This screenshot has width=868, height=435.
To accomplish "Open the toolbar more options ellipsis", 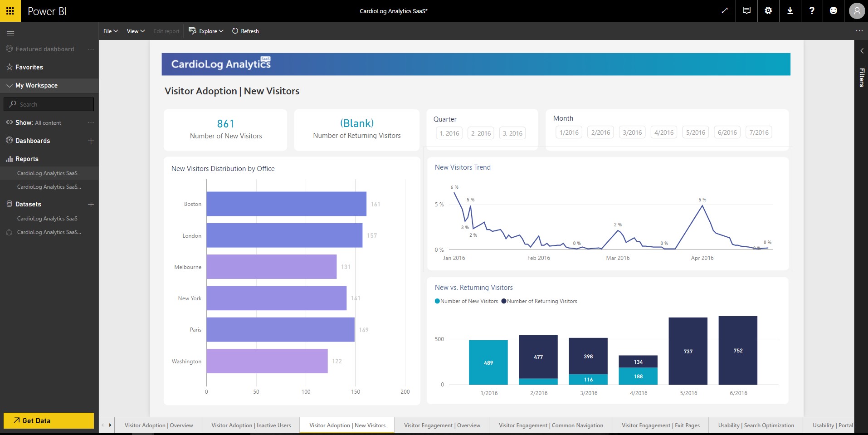I will coord(859,31).
